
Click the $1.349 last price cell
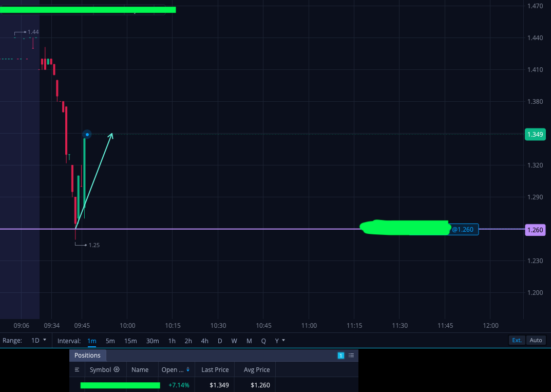(219, 385)
